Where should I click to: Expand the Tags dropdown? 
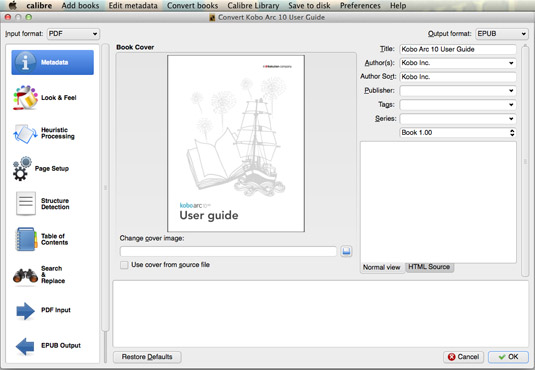[458, 105]
